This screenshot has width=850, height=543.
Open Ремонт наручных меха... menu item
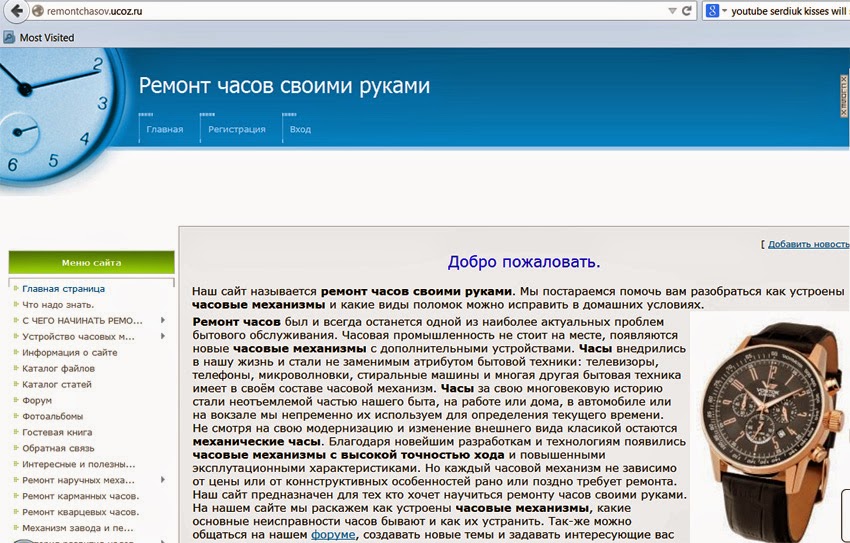78,480
